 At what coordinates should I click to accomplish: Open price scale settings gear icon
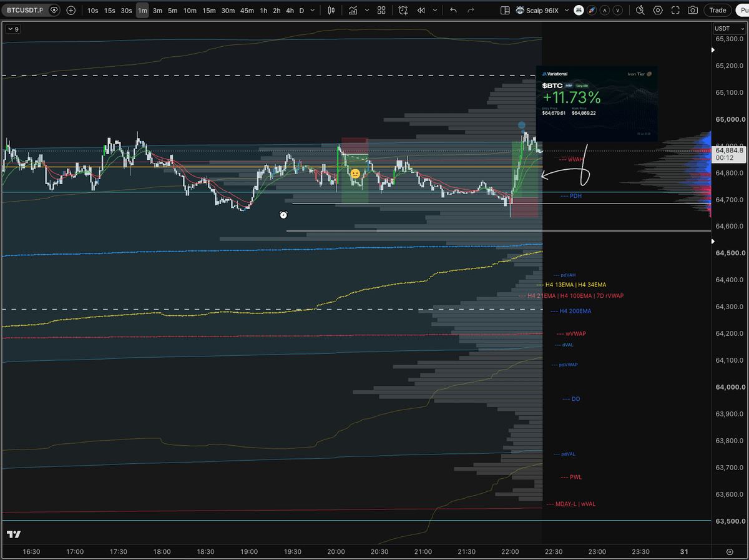pos(730,552)
